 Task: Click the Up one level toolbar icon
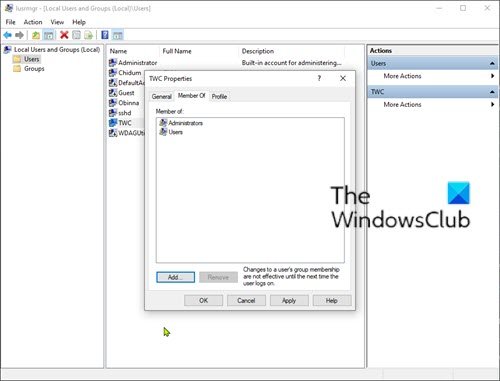(36, 35)
